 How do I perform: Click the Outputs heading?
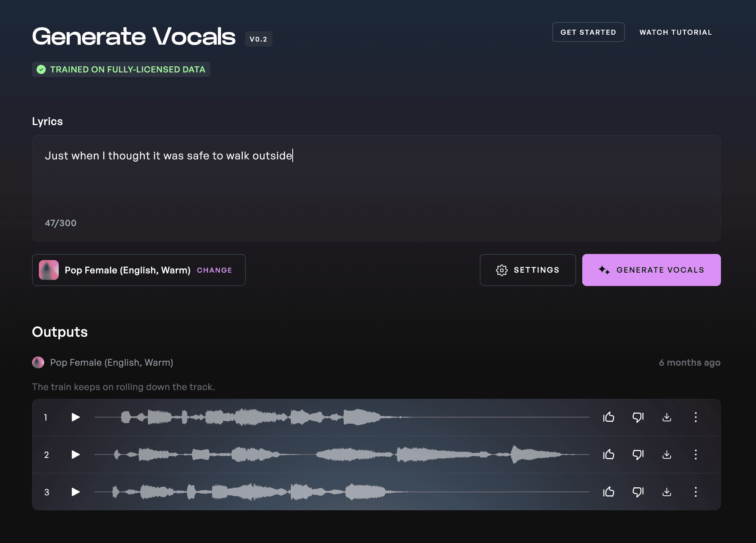[60, 332]
